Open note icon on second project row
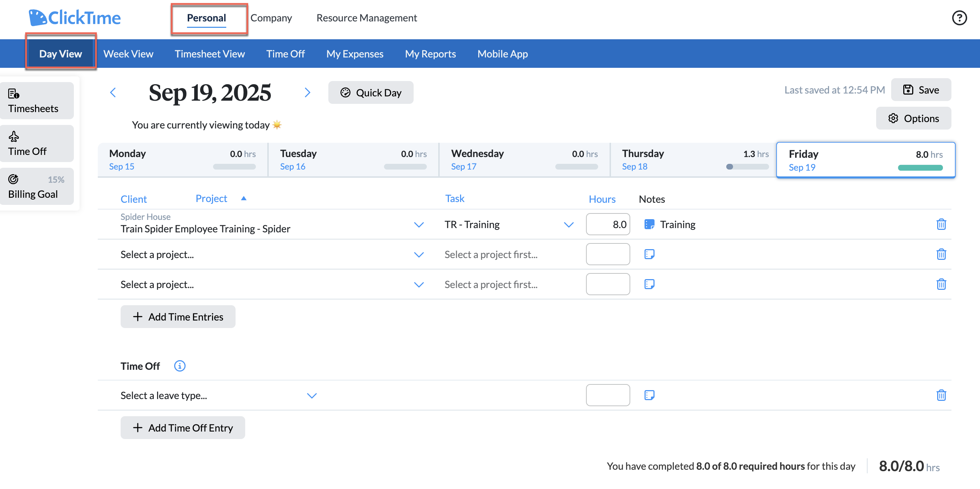The image size is (980, 489). click(649, 254)
